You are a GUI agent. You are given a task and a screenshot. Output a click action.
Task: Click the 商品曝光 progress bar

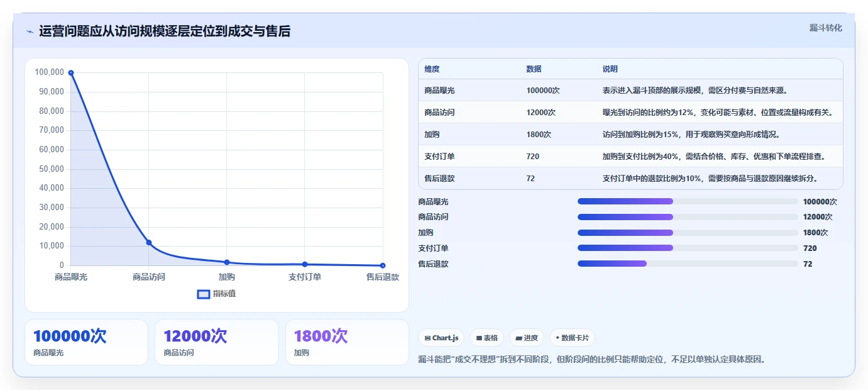point(688,201)
